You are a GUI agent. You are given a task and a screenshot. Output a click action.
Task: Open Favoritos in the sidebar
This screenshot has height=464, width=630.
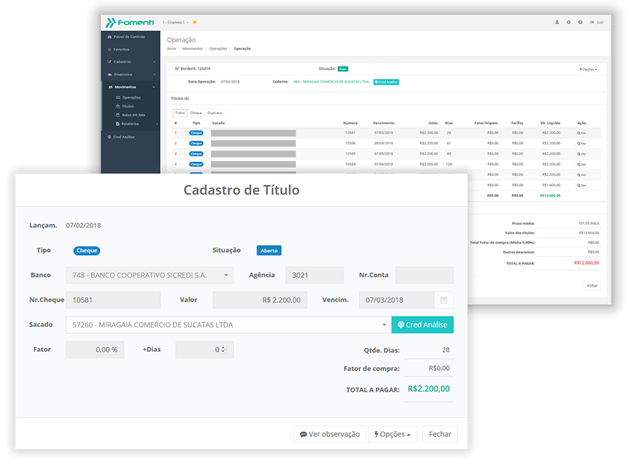(x=125, y=48)
